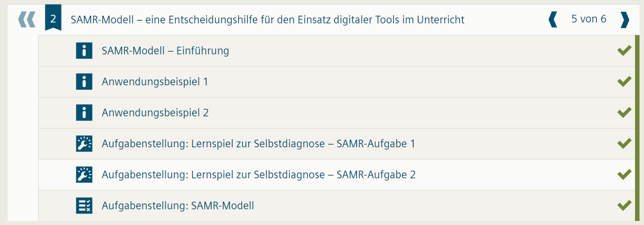Screen dimensions: 644x225
Task: Click the info icon next to Anwendungsbeispiel 2
Action: coord(84,113)
